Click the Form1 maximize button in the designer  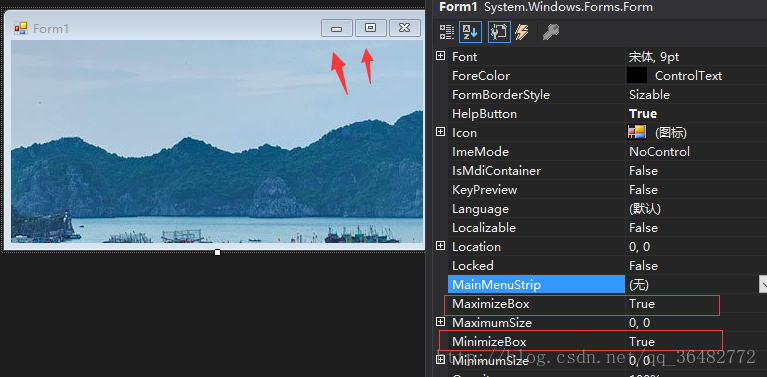pyautogui.click(x=370, y=28)
